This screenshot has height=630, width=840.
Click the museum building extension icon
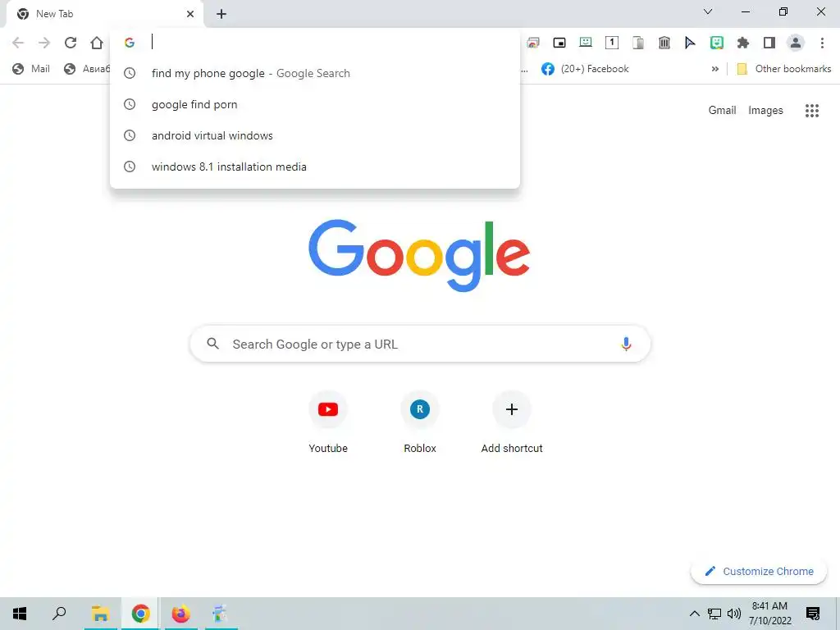[664, 43]
